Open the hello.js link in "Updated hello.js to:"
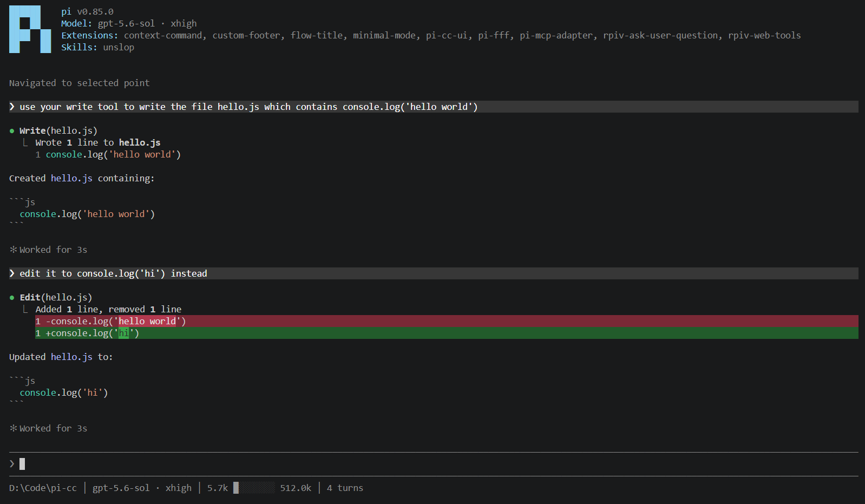Viewport: 865px width, 504px height. pos(71,357)
